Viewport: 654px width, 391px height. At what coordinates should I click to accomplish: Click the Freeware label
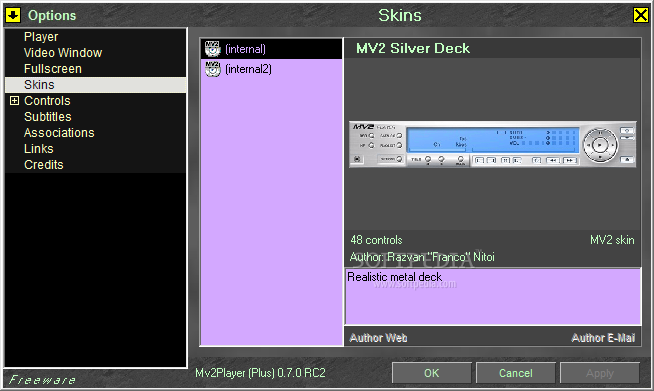point(42,380)
